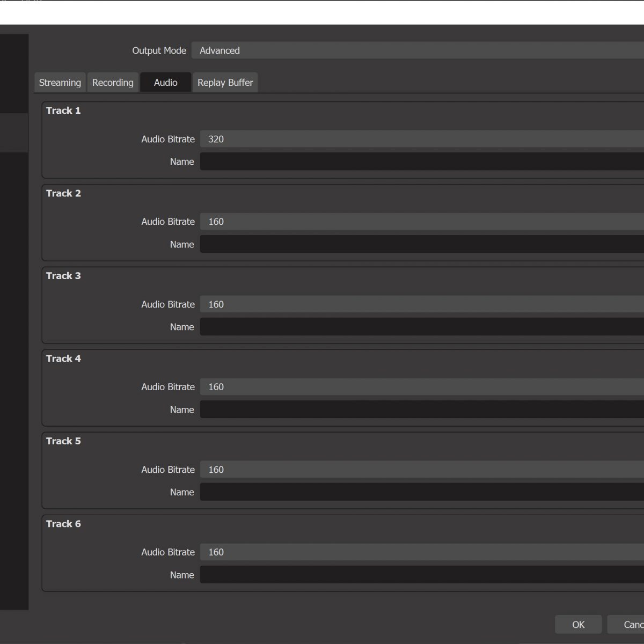Click the Track 5 Name field
This screenshot has height=644, width=644.
421,492
